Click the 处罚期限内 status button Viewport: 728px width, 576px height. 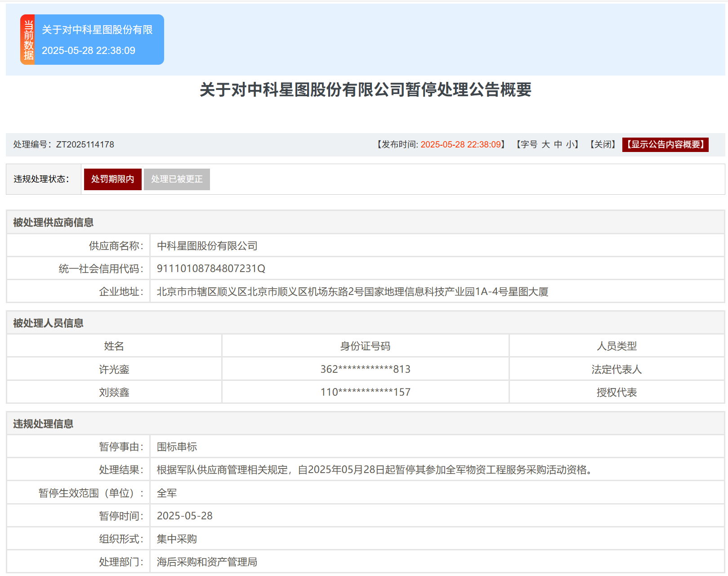tap(113, 179)
